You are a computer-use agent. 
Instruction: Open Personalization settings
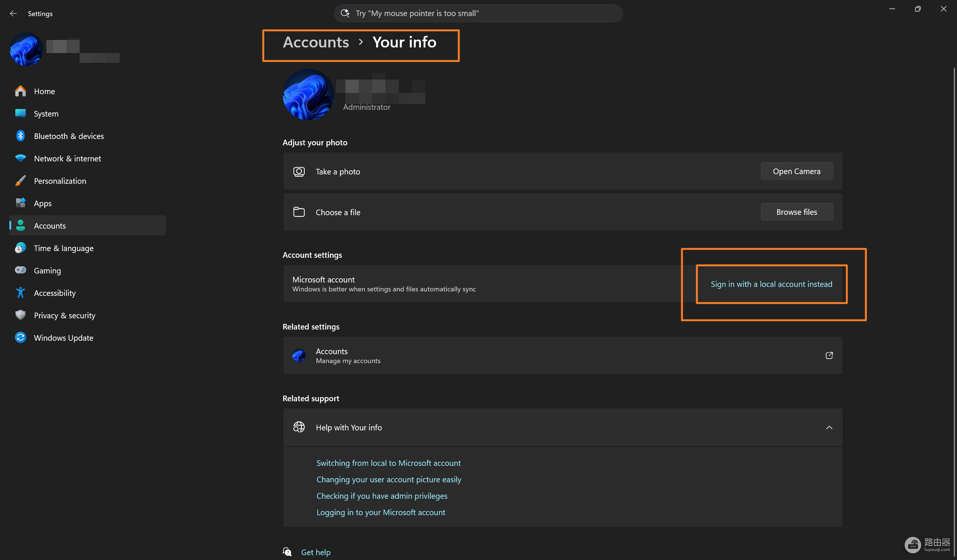(88, 180)
